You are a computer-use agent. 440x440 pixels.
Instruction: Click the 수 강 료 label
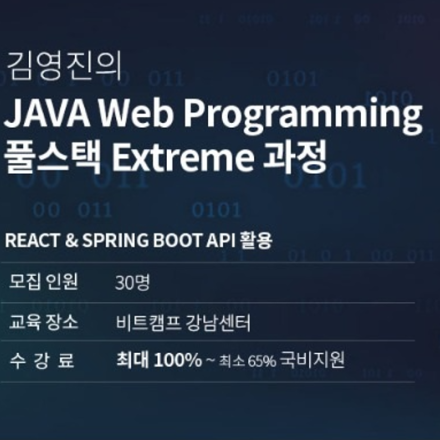point(42,361)
